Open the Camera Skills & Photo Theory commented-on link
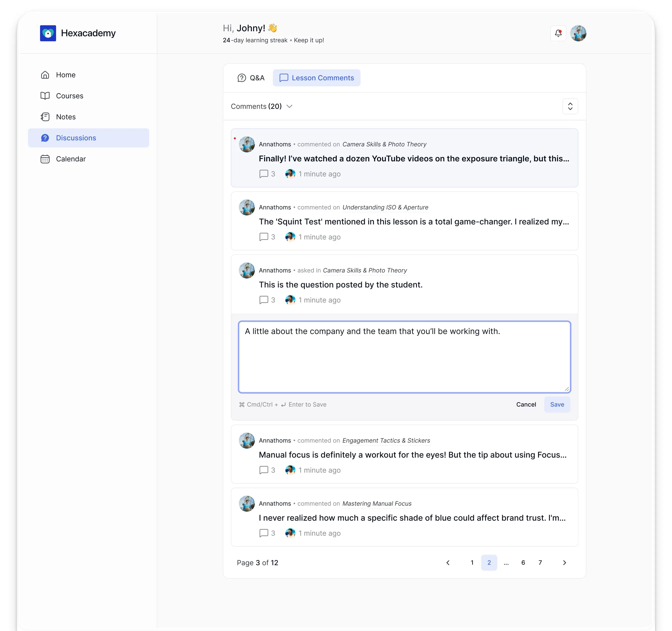 [x=384, y=144]
